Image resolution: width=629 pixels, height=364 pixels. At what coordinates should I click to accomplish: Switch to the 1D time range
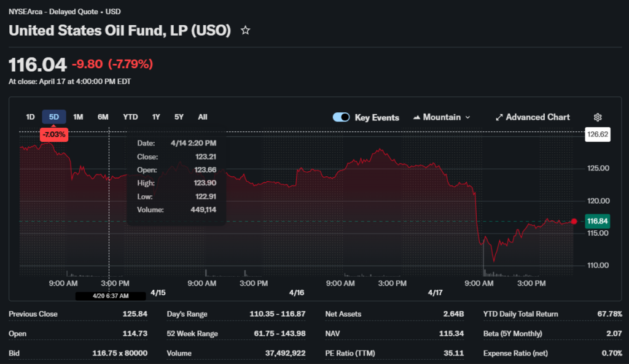[30, 117]
